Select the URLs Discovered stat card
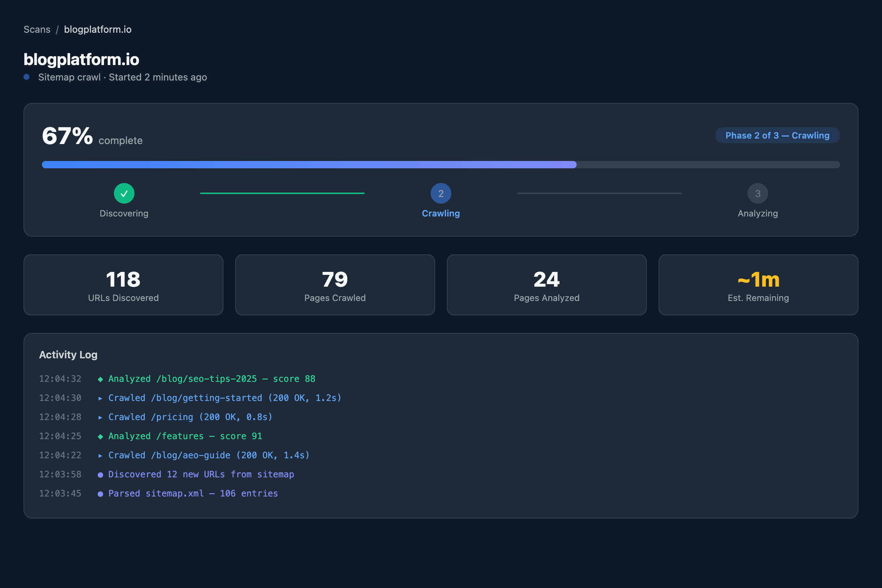Screen dimensions: 882x588 tap(123, 284)
